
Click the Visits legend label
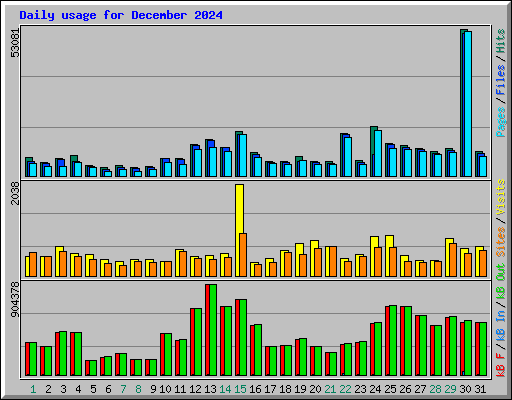pyautogui.click(x=501, y=197)
